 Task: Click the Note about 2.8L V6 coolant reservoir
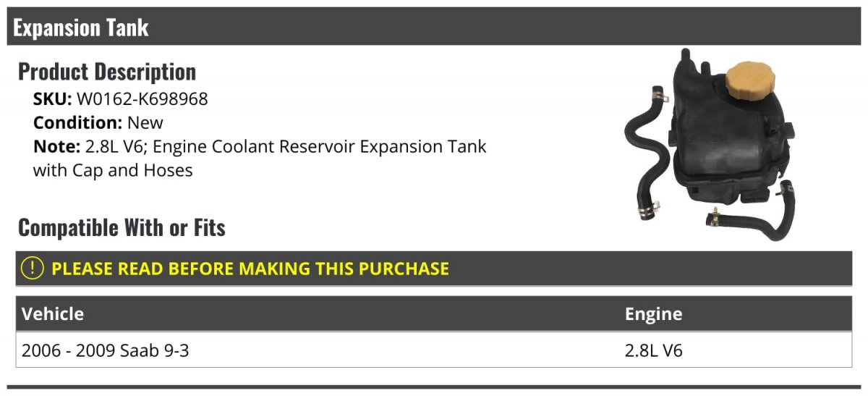point(260,159)
